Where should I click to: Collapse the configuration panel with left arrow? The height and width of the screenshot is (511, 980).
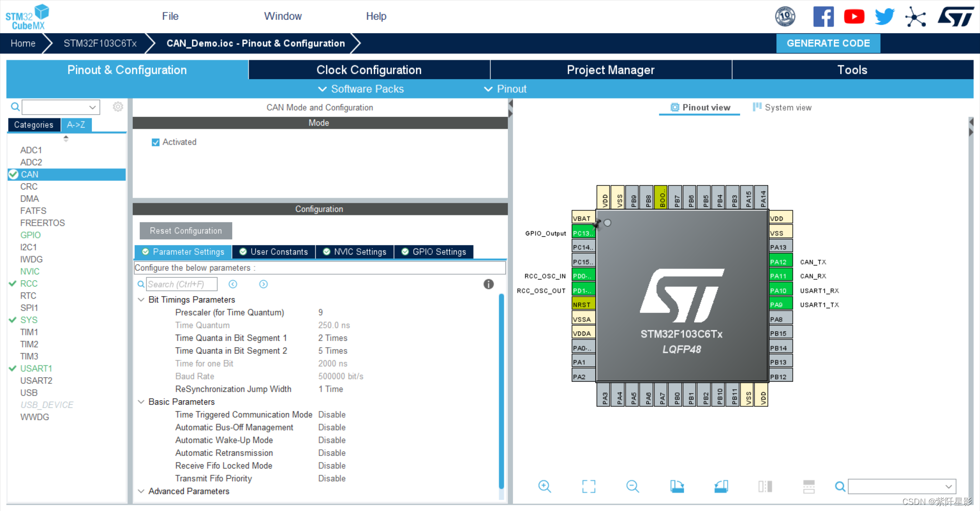(x=510, y=104)
